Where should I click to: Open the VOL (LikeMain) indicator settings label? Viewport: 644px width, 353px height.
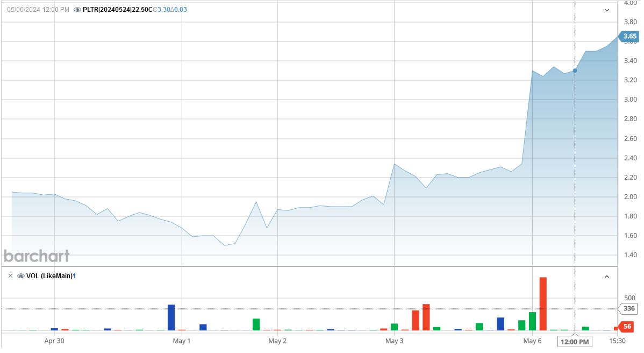[x=49, y=276]
